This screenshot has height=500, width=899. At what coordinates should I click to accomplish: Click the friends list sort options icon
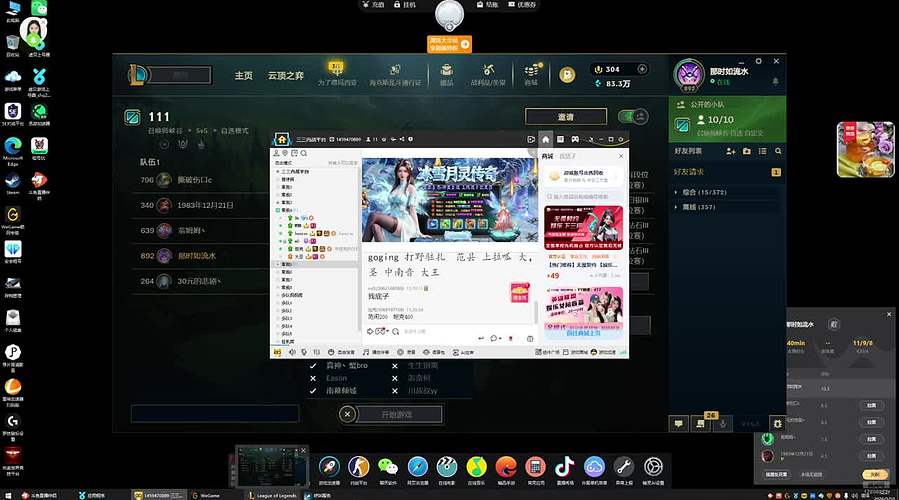click(762, 151)
